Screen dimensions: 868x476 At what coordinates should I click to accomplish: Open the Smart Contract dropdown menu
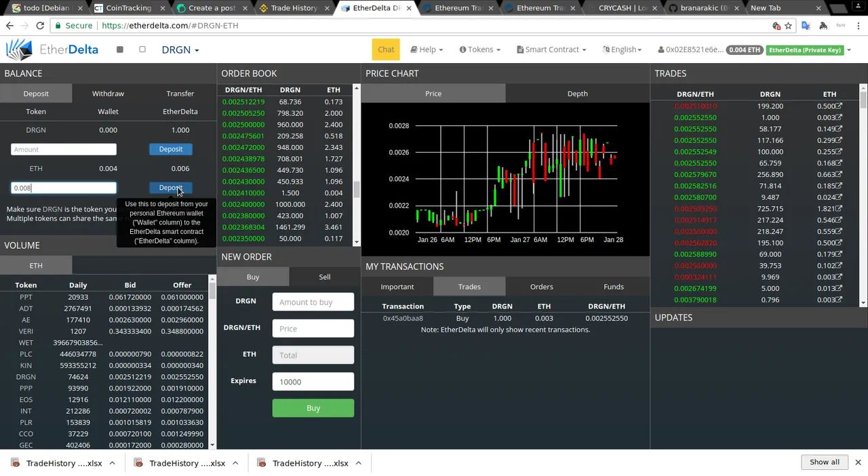[x=551, y=49]
